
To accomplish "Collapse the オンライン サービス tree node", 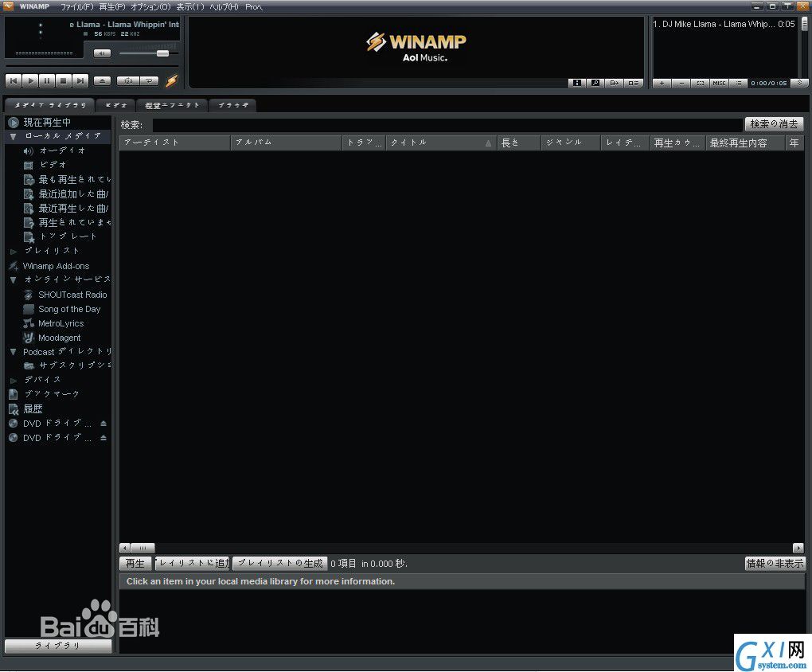I will 14,280.
